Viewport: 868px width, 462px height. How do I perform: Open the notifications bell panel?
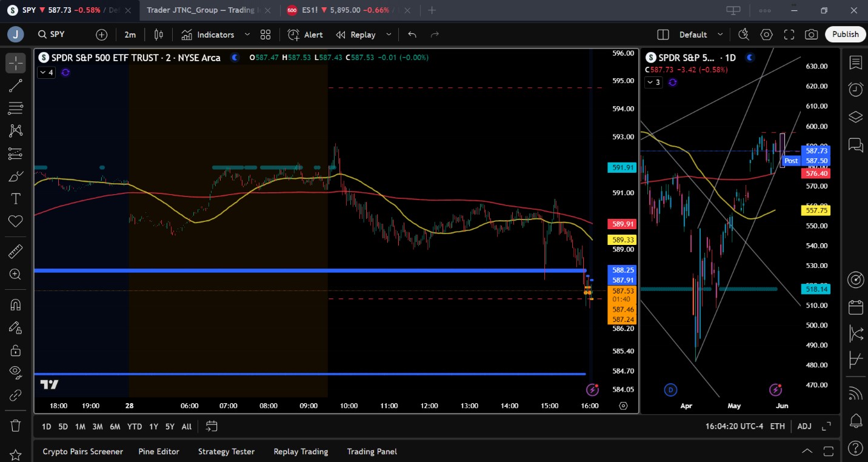(x=856, y=420)
